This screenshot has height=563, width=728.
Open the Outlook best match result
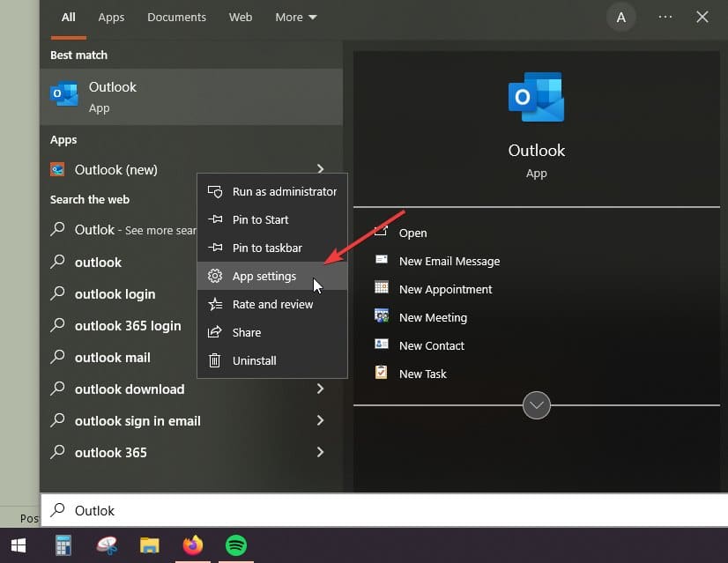pos(191,97)
